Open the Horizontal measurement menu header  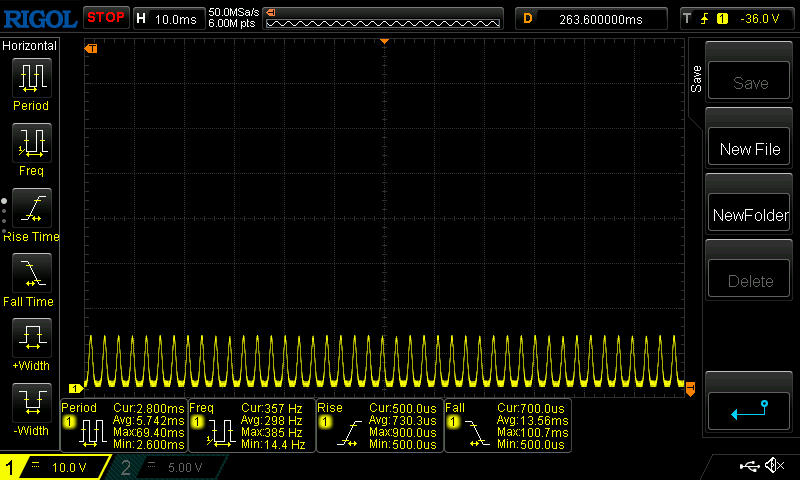[x=30, y=46]
